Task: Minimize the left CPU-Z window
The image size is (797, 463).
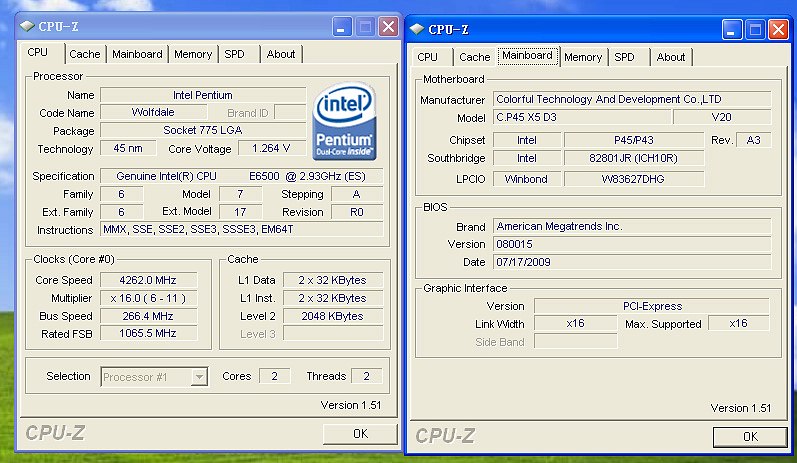Action: point(342,26)
